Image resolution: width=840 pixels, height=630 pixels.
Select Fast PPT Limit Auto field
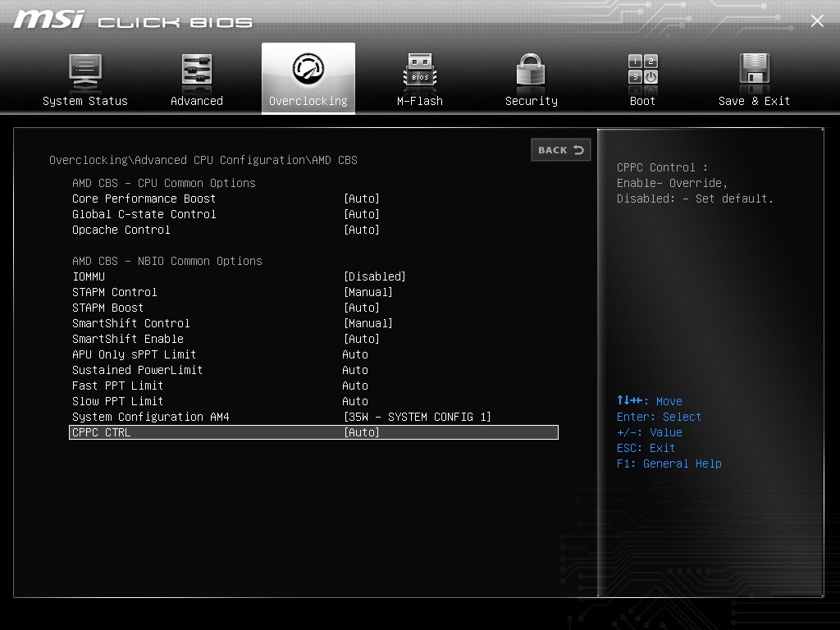click(x=355, y=386)
